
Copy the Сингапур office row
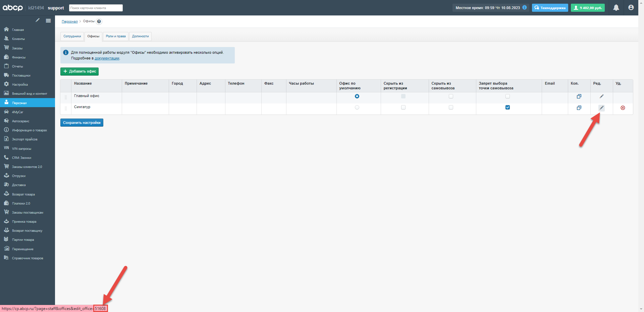(579, 108)
